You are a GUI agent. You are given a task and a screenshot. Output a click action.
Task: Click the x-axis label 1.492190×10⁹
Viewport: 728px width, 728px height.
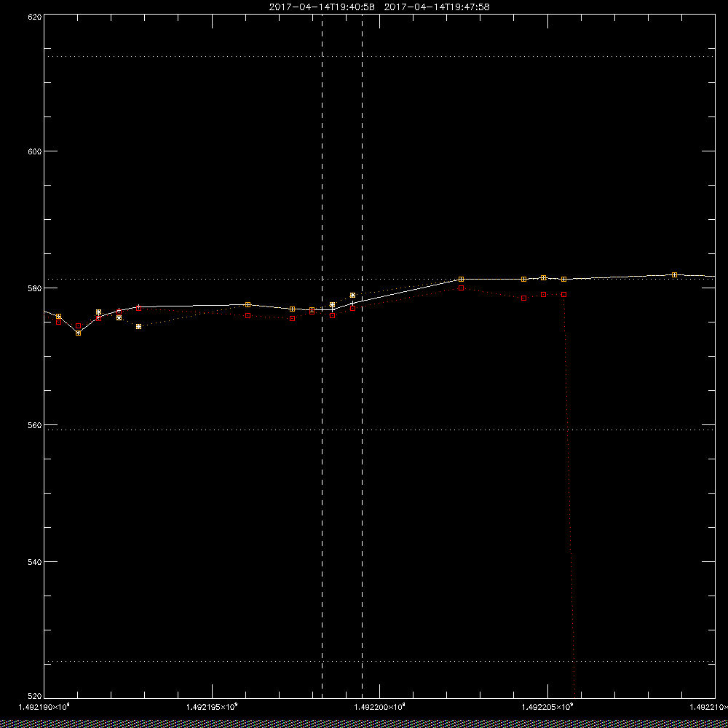pyautogui.click(x=44, y=707)
